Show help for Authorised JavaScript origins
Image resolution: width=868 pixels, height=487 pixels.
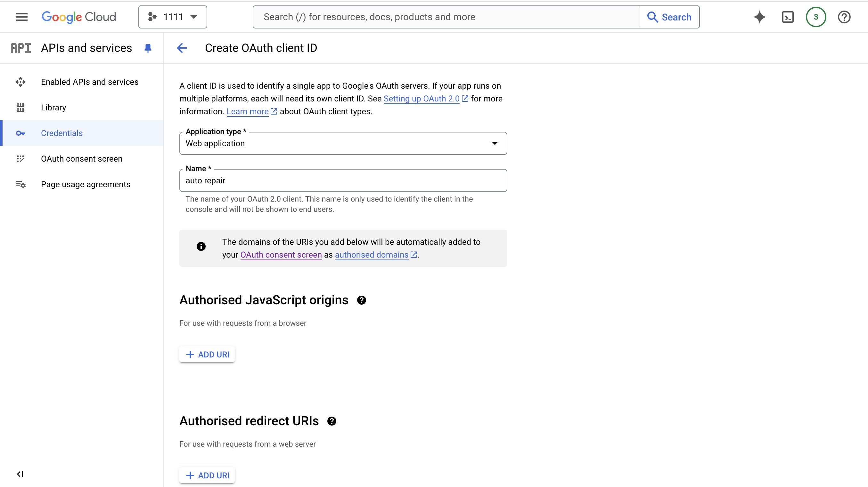362,300
